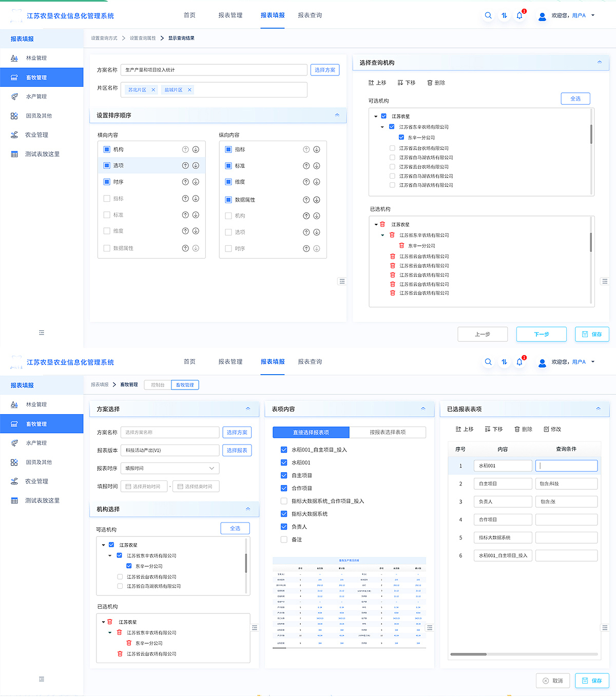Move 指标 down in the 纵向内容 list
The image size is (616, 697).
click(x=317, y=149)
